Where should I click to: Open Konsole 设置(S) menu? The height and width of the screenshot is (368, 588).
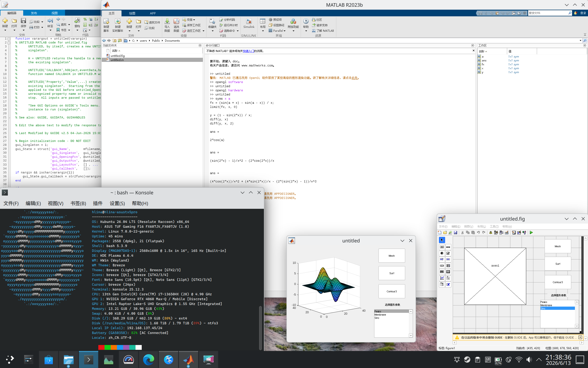coord(117,203)
